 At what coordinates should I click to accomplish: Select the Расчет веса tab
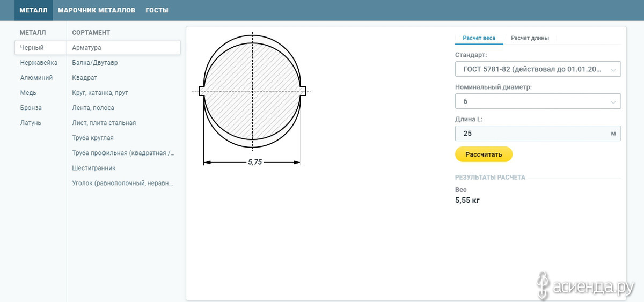(479, 38)
